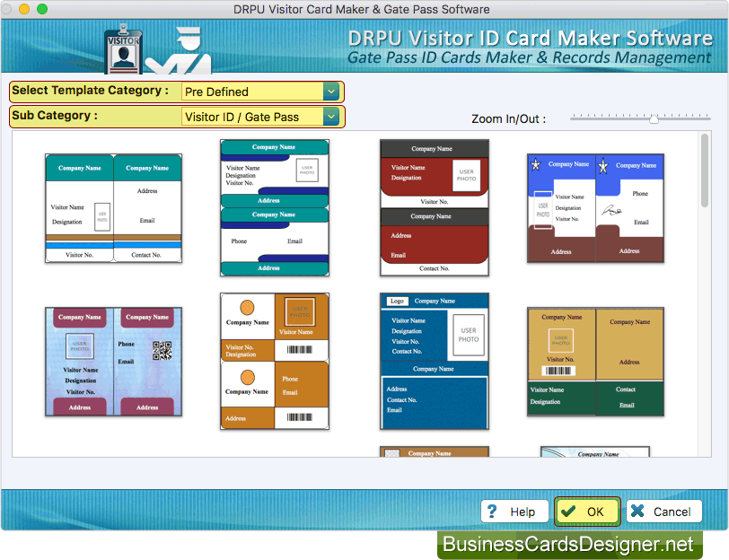729x560 pixels.
Task: Select the dark blue Logo card template
Action: [435, 361]
